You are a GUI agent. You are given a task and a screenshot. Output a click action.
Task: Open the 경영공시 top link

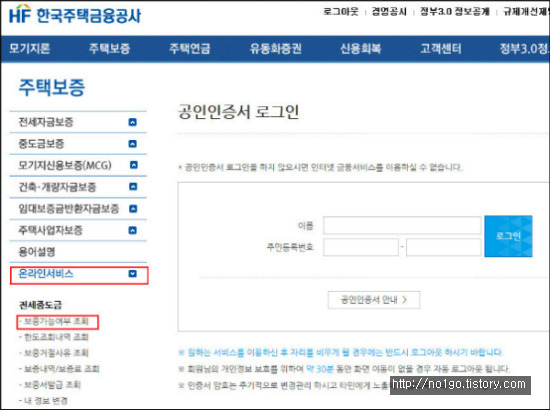(x=389, y=12)
